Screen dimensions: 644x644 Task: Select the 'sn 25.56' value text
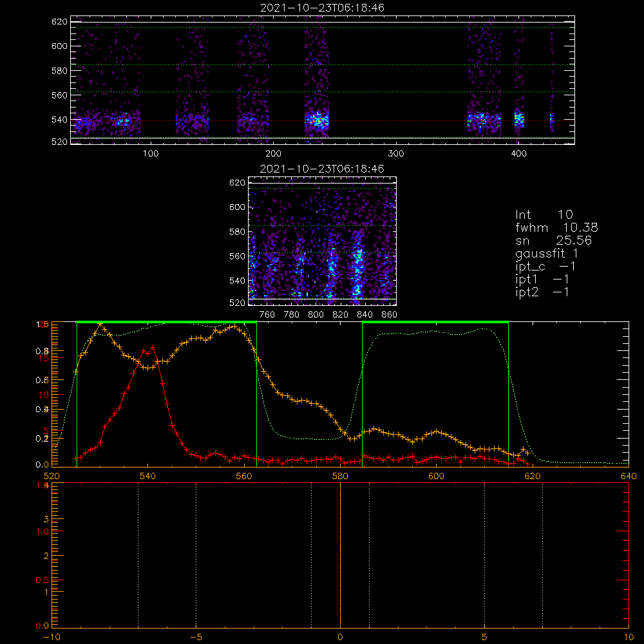tap(553, 240)
